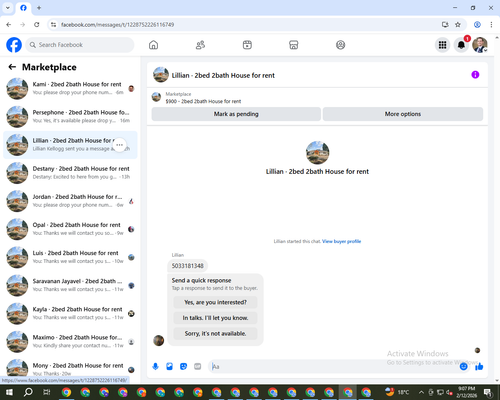This screenshot has width=500, height=400.
Task: Open the Marketplace storefront icon
Action: click(x=294, y=45)
